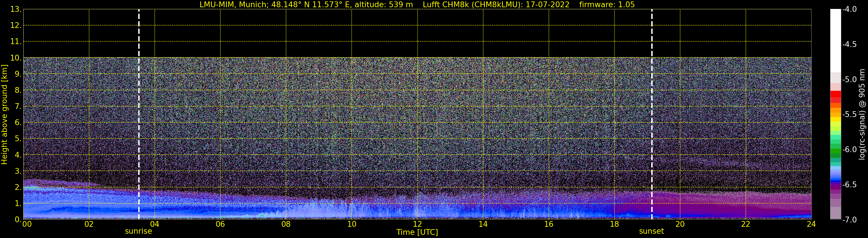Screen dimensions: 868x238
Task: Click the time axis tick label "12"
Action: click(x=417, y=224)
